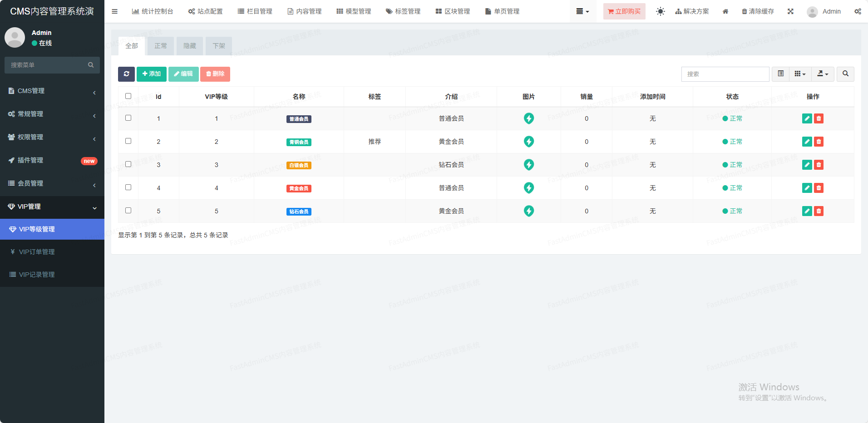Toggle the table card view icon
The image size is (868, 423).
coord(780,74)
